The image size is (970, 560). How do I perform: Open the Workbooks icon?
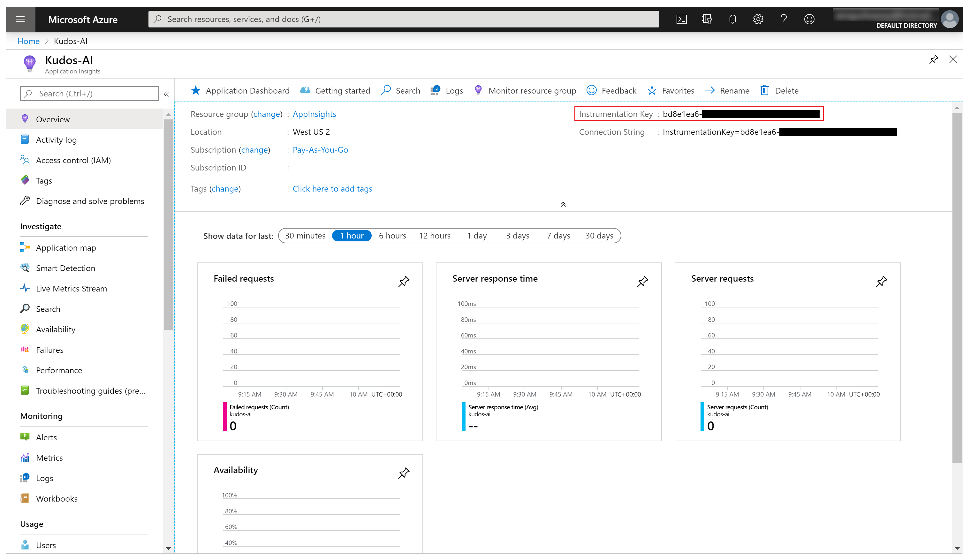pos(25,498)
